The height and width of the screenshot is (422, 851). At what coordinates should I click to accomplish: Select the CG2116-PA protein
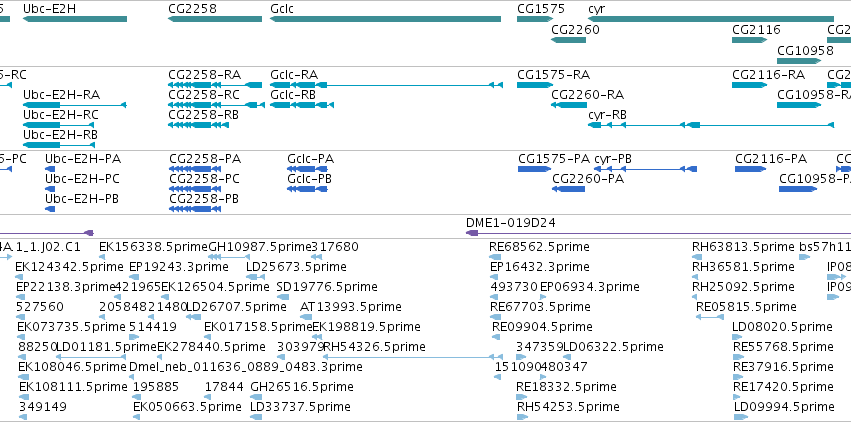751,169
